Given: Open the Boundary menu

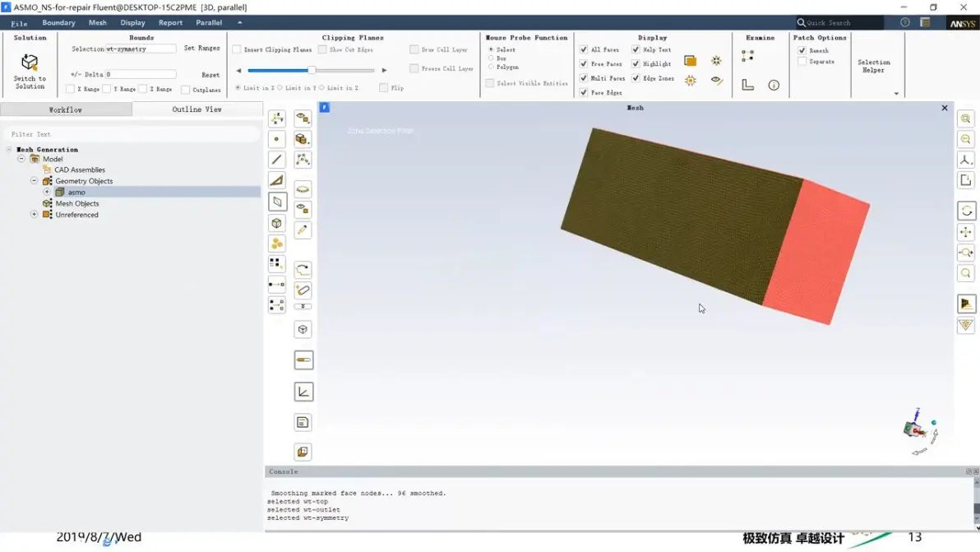Looking at the screenshot, I should [x=58, y=22].
